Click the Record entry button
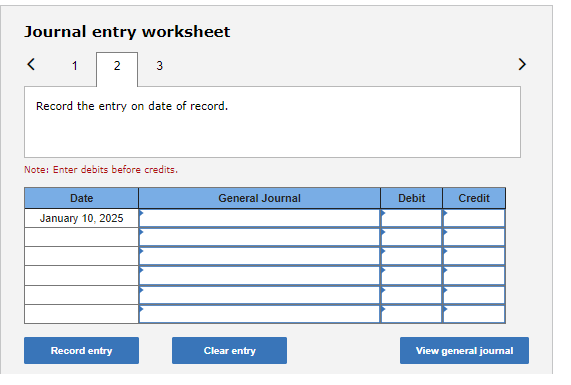The width and height of the screenshot is (571, 385). 82,350
